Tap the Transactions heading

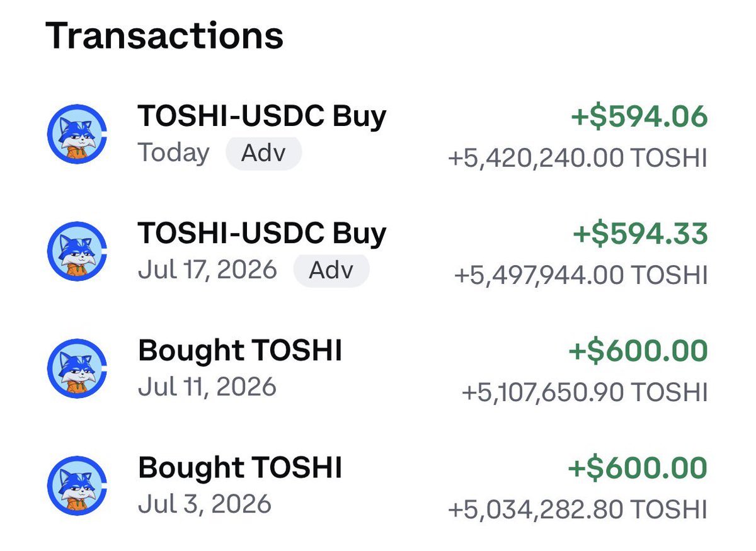(164, 36)
